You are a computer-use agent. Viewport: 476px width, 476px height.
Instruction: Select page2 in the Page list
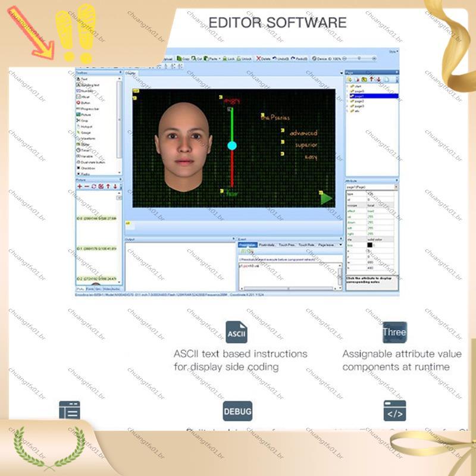coord(357,101)
